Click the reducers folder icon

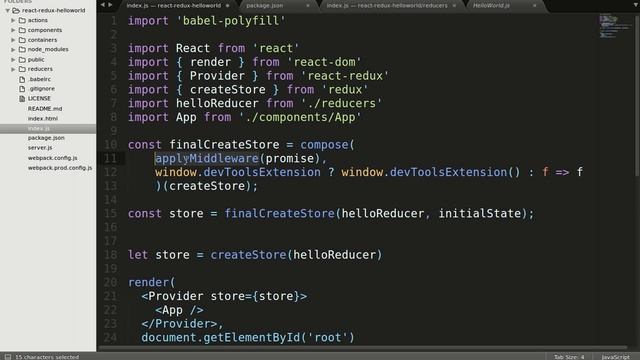(x=22, y=69)
